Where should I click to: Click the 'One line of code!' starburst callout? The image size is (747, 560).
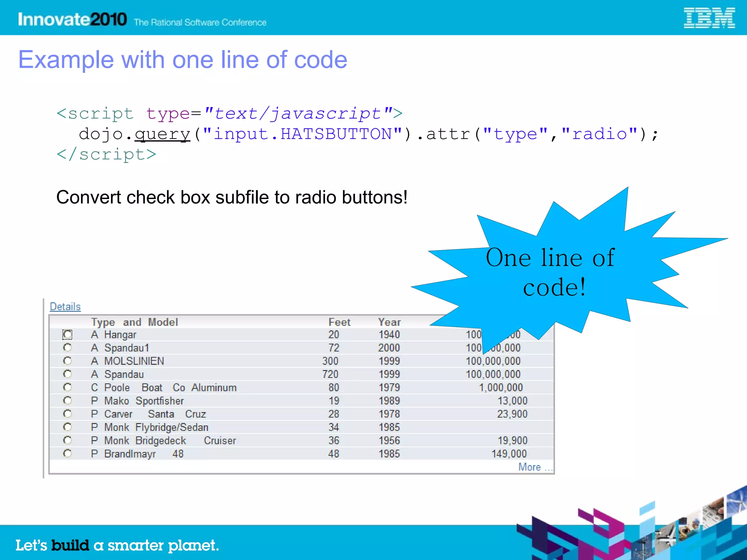[x=554, y=272]
